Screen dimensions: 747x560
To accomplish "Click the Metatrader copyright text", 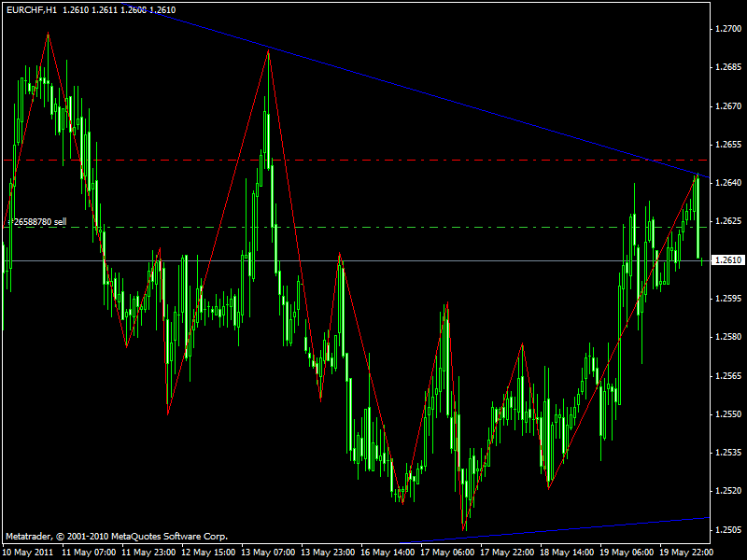I will point(117,537).
